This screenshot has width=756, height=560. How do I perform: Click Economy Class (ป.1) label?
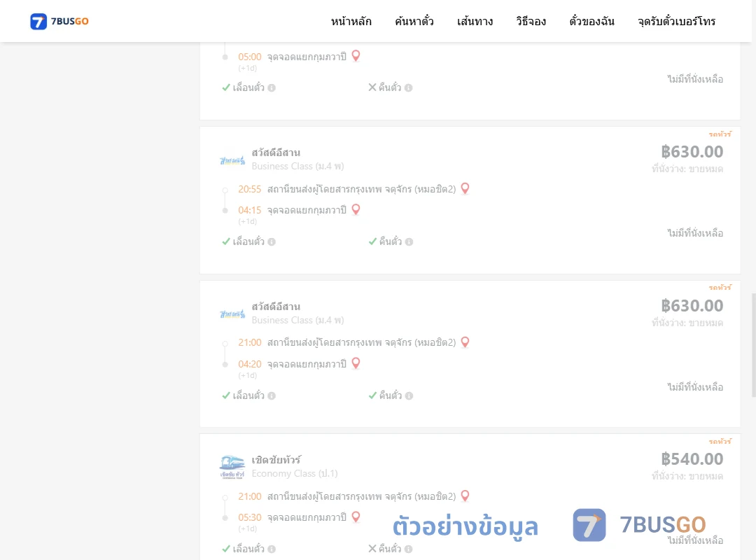pyautogui.click(x=295, y=474)
